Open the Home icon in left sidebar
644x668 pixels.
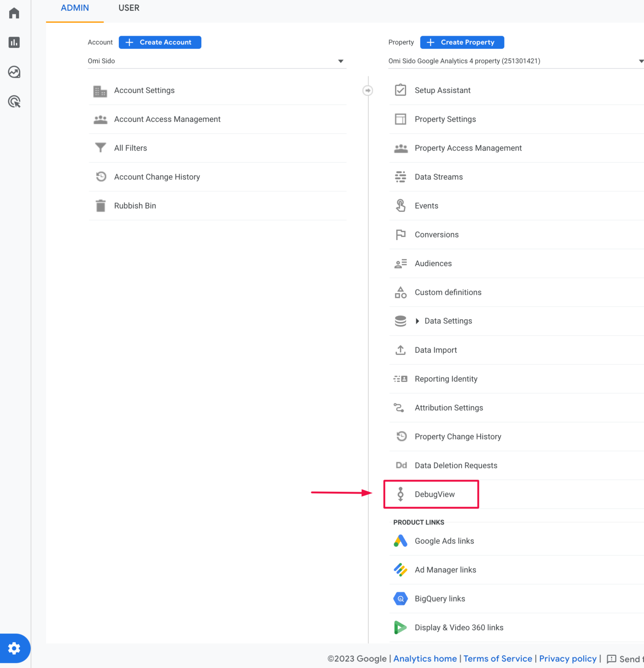click(x=14, y=13)
